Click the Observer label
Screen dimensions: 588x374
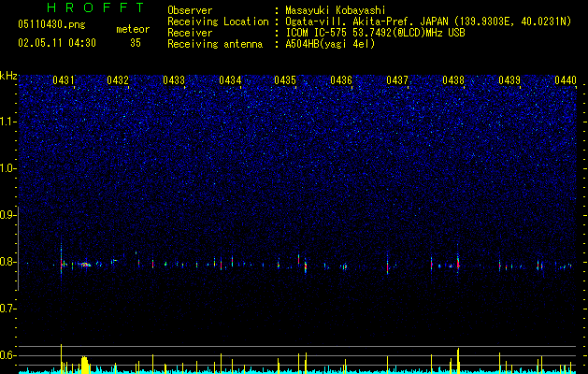(x=190, y=10)
